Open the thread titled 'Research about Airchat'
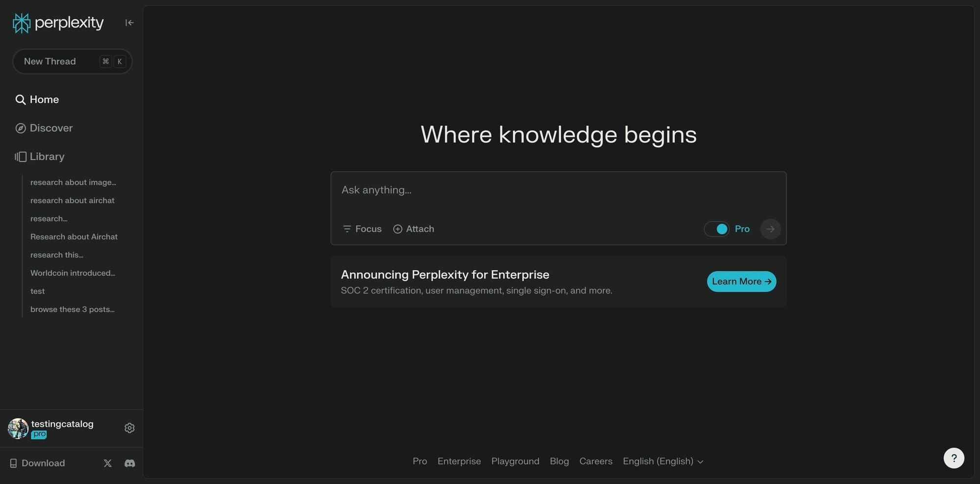 (73, 237)
